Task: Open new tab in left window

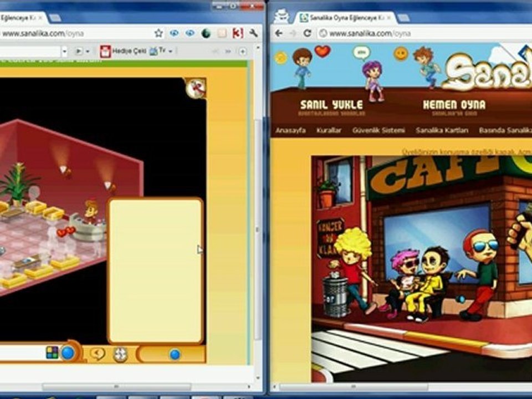Action: pyautogui.click(x=55, y=18)
